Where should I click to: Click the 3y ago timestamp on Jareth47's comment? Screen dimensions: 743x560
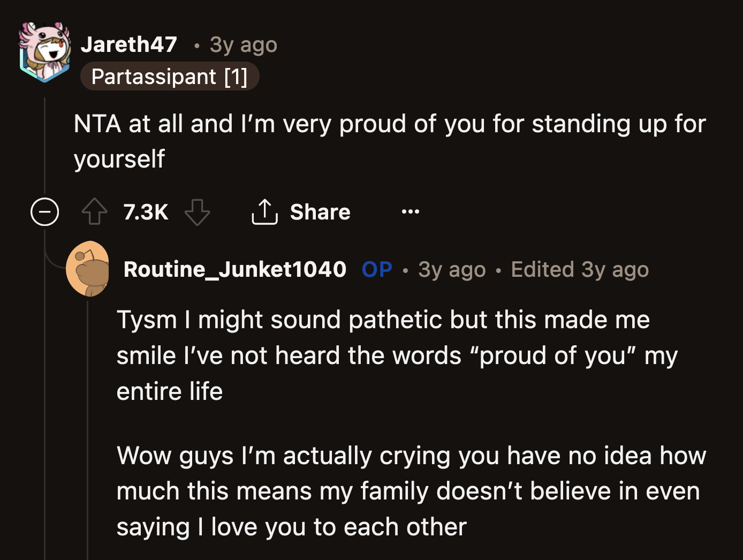click(x=243, y=44)
